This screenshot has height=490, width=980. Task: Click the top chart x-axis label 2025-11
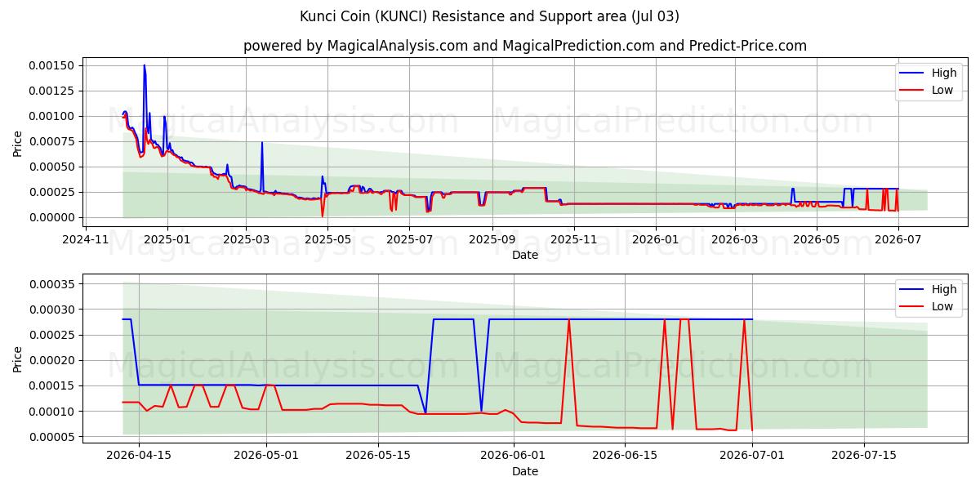[x=574, y=239]
